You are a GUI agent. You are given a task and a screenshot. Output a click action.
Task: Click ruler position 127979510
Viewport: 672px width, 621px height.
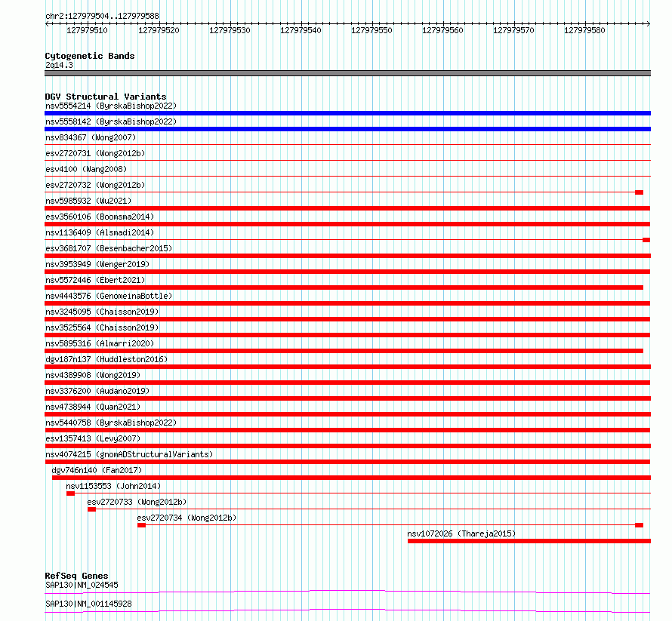[87, 30]
